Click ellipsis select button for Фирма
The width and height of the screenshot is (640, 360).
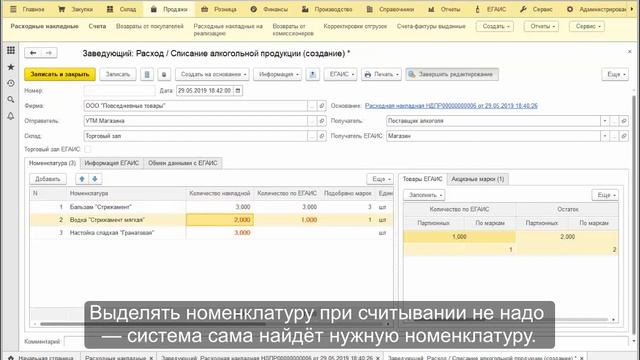312,106
